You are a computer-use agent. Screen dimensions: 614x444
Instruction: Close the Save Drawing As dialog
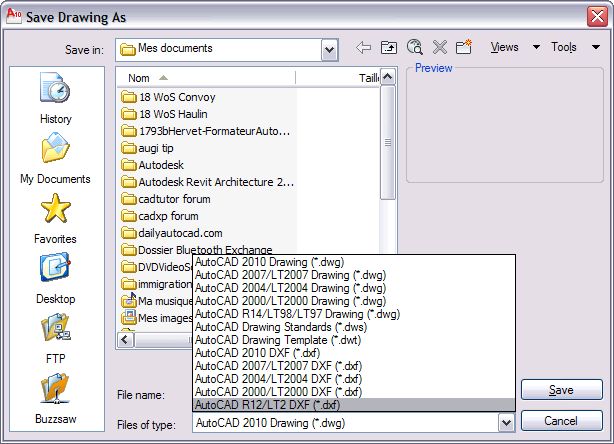[598, 16]
